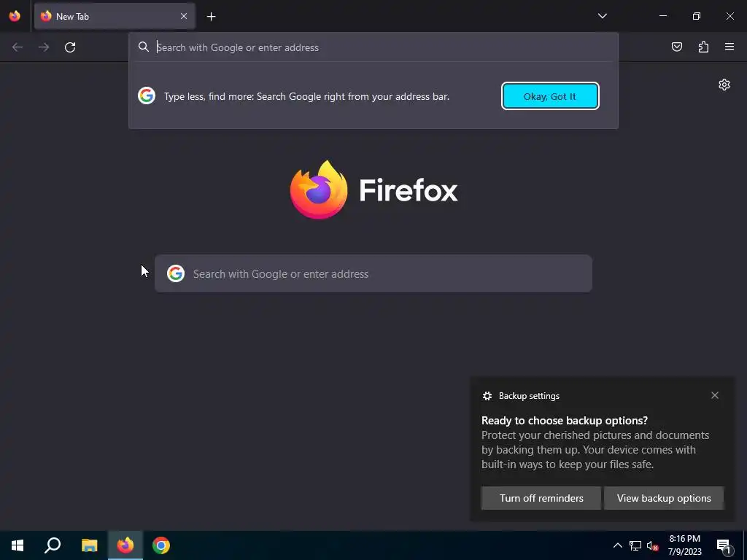Click the magnifier icon in the address bar

coord(144,47)
